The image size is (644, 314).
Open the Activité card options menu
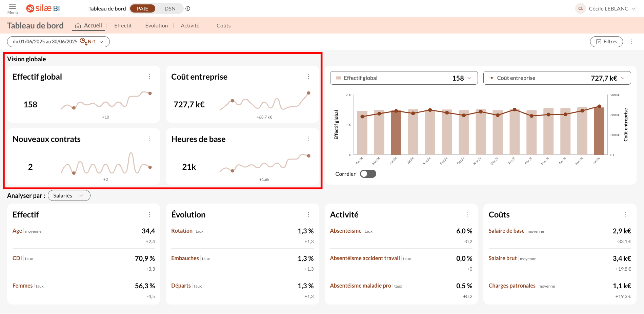pyautogui.click(x=467, y=214)
